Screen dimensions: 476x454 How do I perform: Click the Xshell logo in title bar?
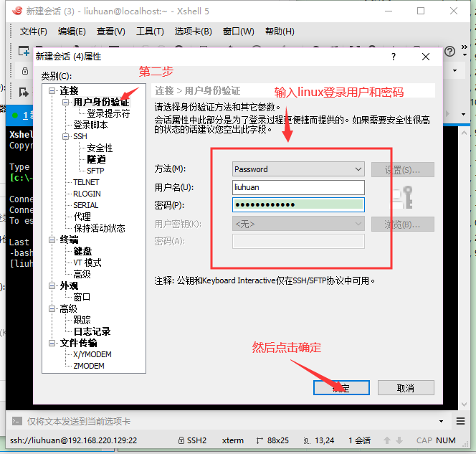tap(17, 11)
